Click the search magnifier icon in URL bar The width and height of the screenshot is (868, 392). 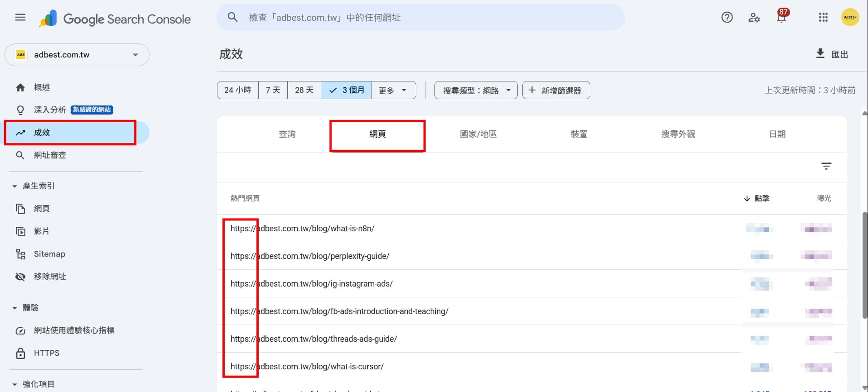pyautogui.click(x=232, y=18)
